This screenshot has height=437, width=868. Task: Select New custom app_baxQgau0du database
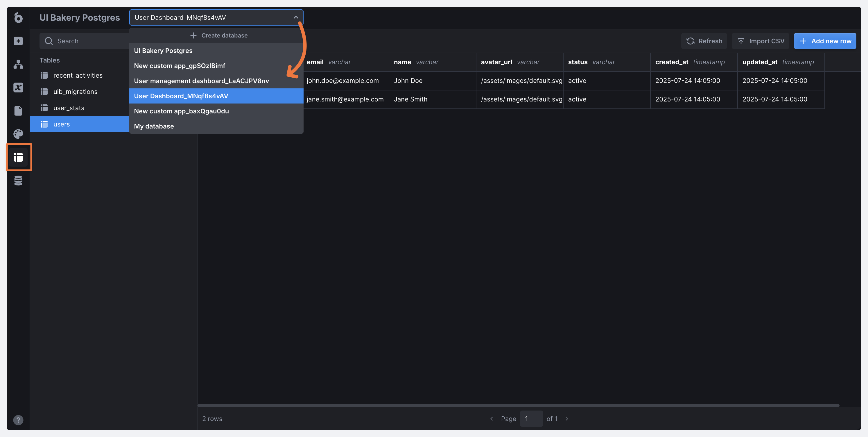click(x=181, y=111)
